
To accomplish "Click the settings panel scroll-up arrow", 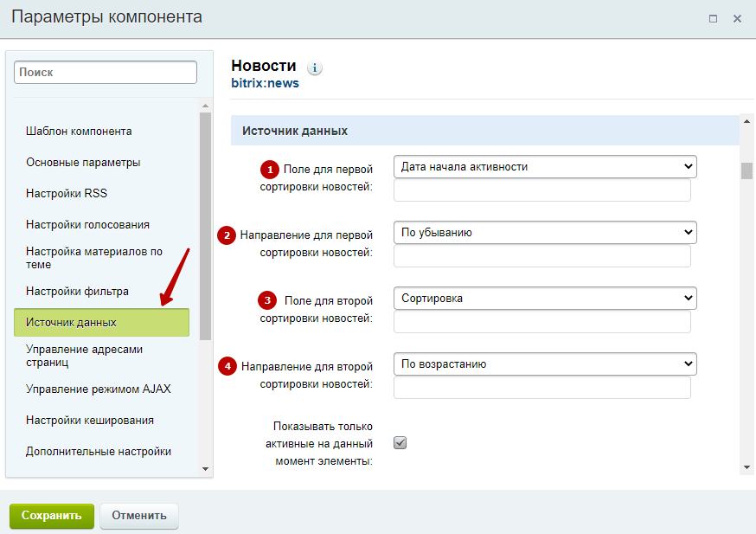I will [746, 121].
